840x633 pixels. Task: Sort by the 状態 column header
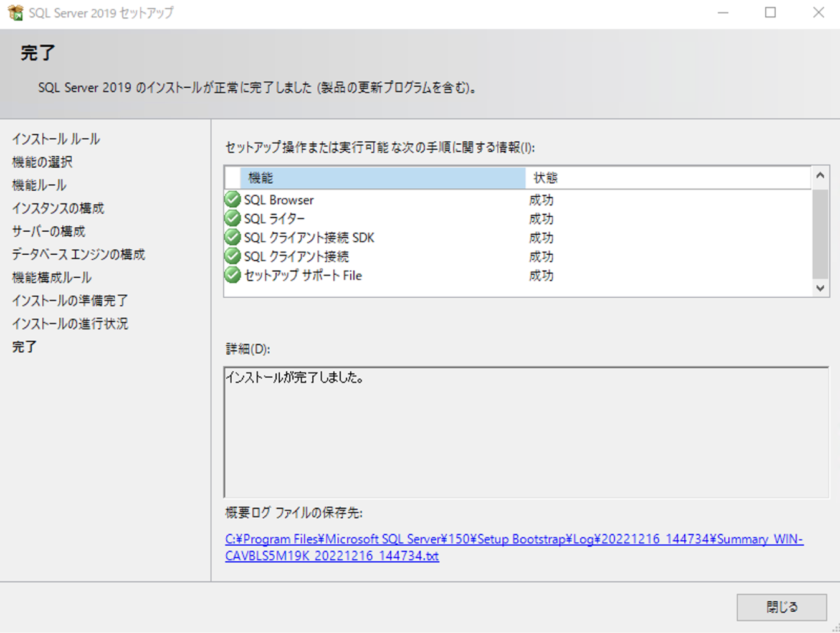click(667, 178)
